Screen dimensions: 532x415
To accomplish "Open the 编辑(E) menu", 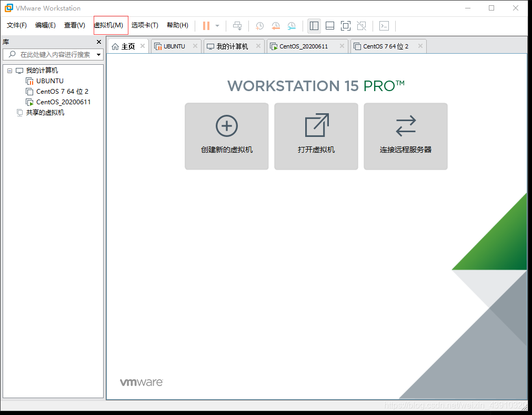I will pyautogui.click(x=45, y=25).
